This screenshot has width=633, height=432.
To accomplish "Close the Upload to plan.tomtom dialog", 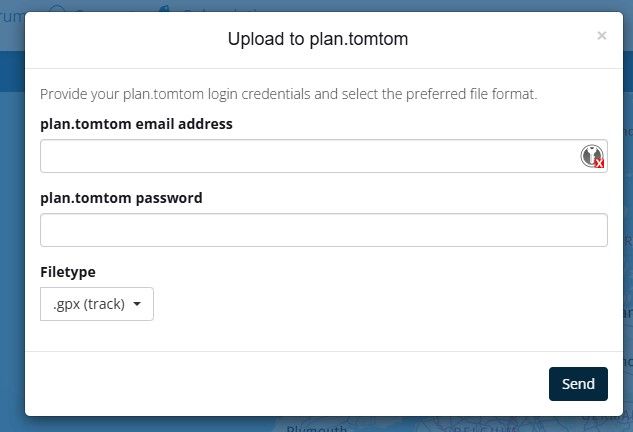I will pos(602,36).
